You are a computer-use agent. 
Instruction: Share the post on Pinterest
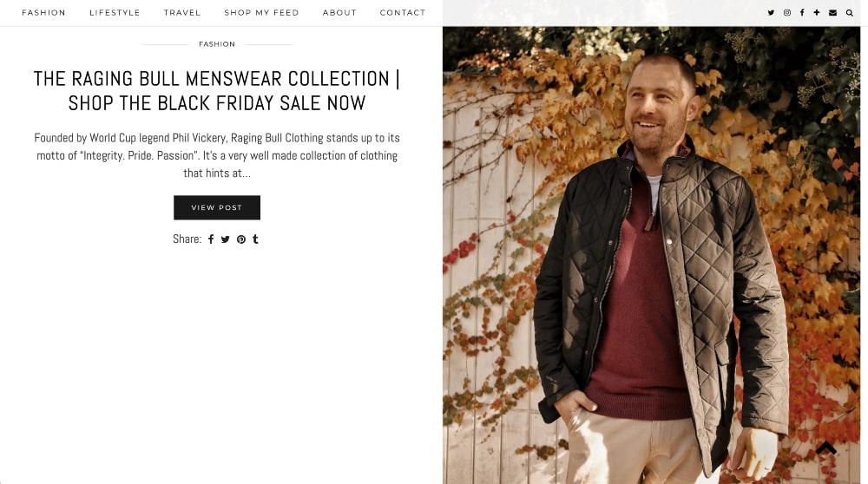pos(241,239)
